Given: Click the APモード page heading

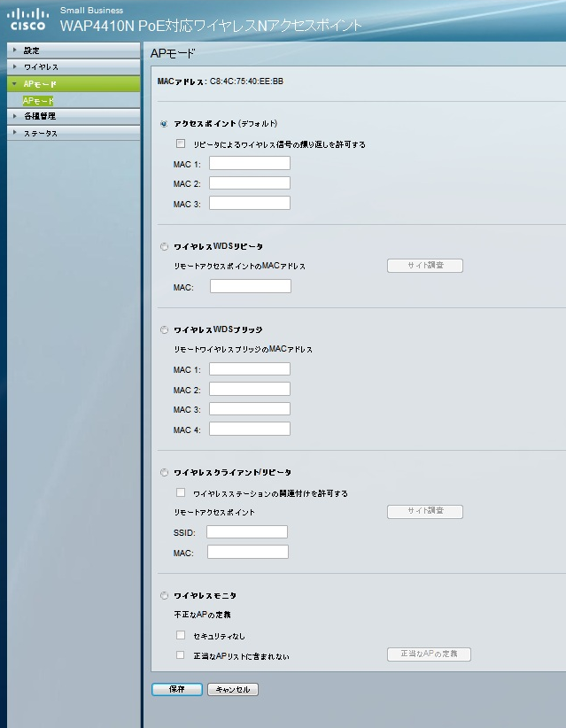Looking at the screenshot, I should click(172, 53).
